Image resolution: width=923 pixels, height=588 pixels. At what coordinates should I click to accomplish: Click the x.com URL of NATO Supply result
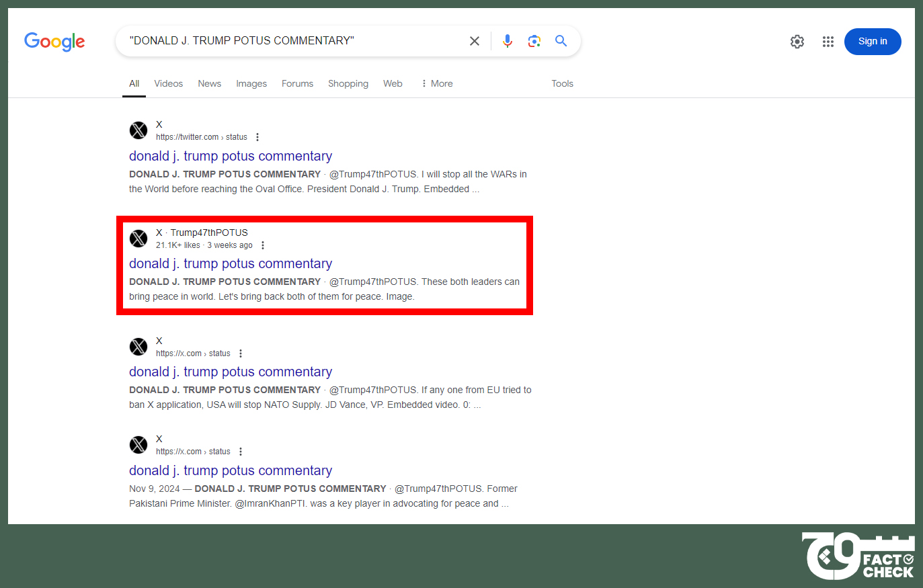click(x=193, y=353)
